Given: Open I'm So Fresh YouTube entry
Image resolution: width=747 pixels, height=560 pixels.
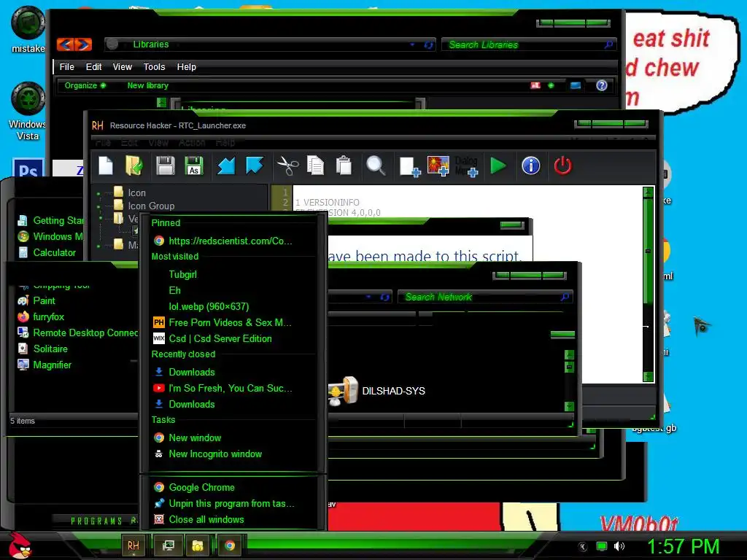Looking at the screenshot, I should [x=233, y=388].
